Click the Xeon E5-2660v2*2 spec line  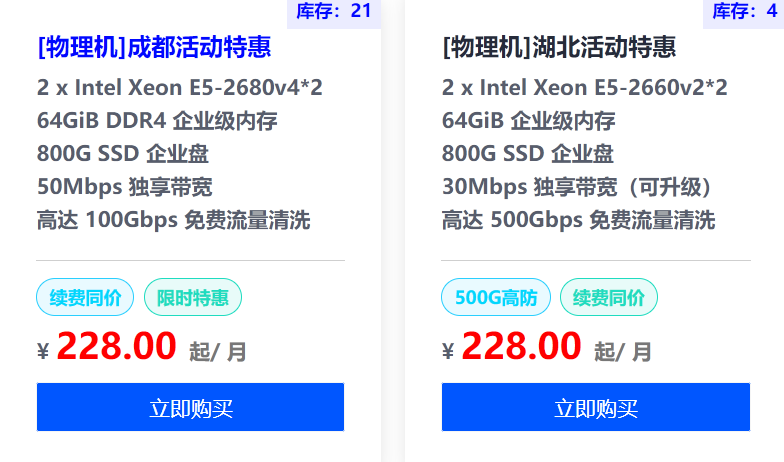pos(584,87)
